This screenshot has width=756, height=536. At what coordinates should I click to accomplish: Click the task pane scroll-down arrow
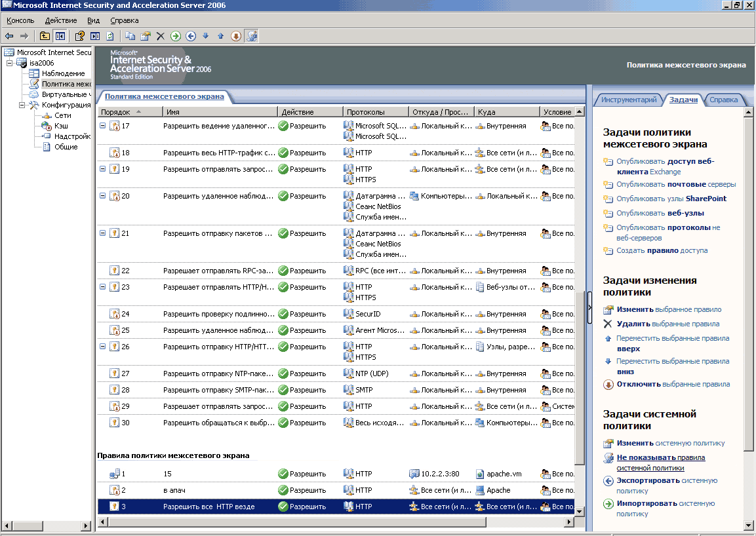click(x=748, y=526)
